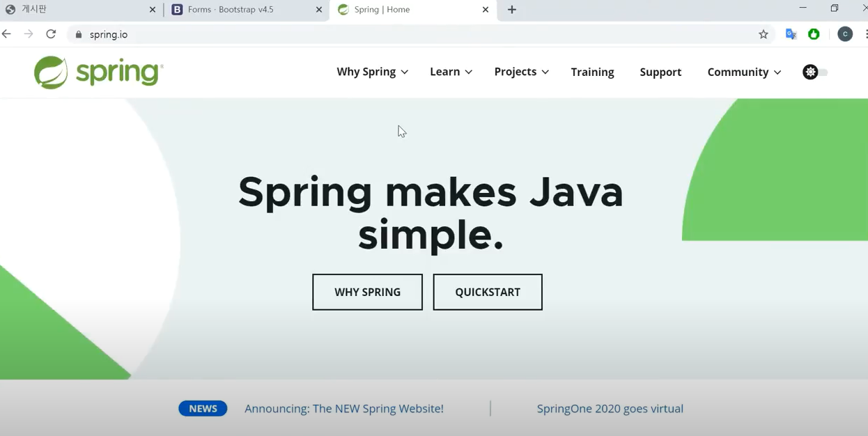The image size is (868, 436).
Task: Close the 게시판 tab
Action: point(153,10)
